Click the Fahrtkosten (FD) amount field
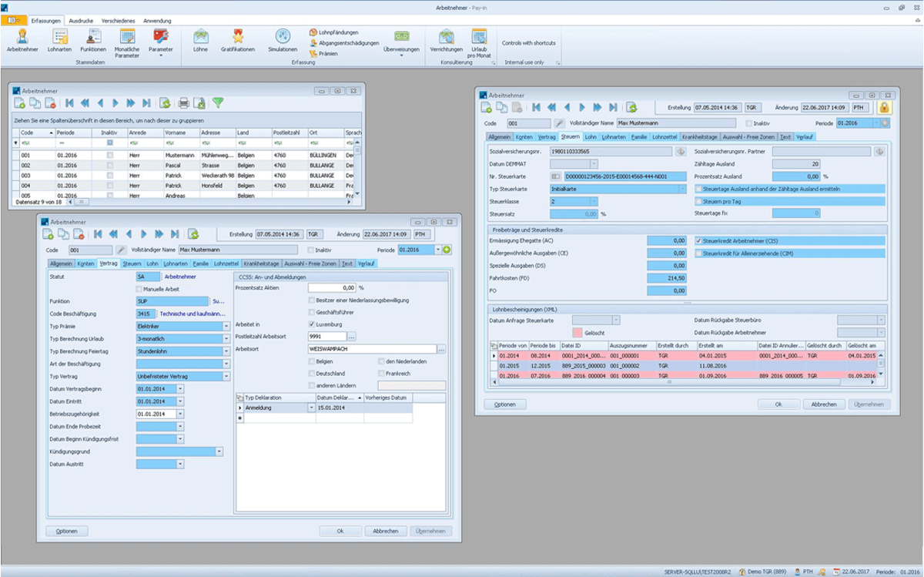Image resolution: width=924 pixels, height=577 pixels. (667, 278)
